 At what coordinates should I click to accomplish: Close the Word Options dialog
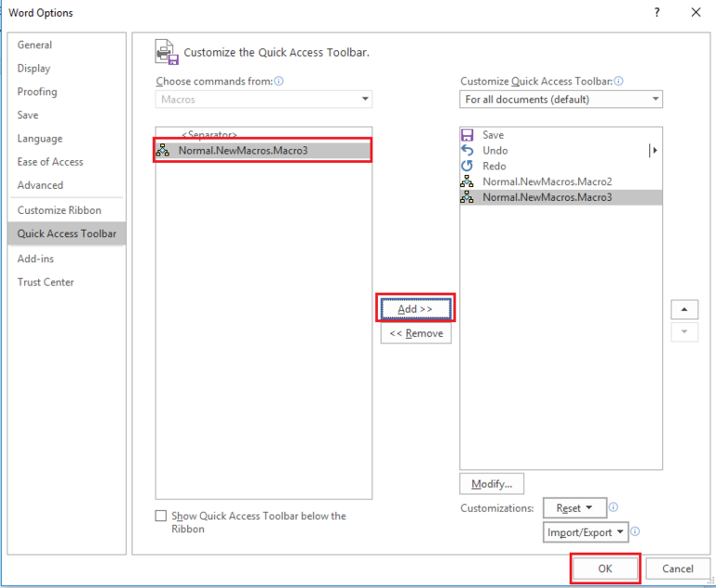point(696,12)
